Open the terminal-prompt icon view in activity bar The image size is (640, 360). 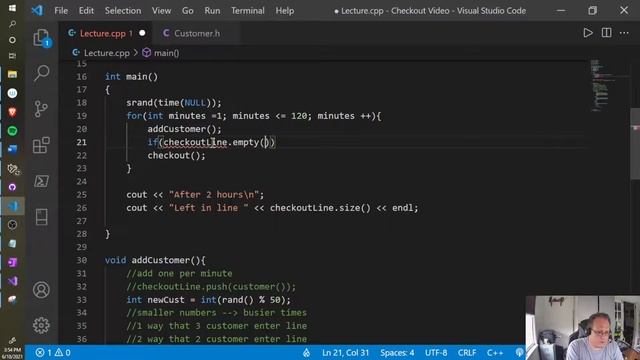[41, 181]
